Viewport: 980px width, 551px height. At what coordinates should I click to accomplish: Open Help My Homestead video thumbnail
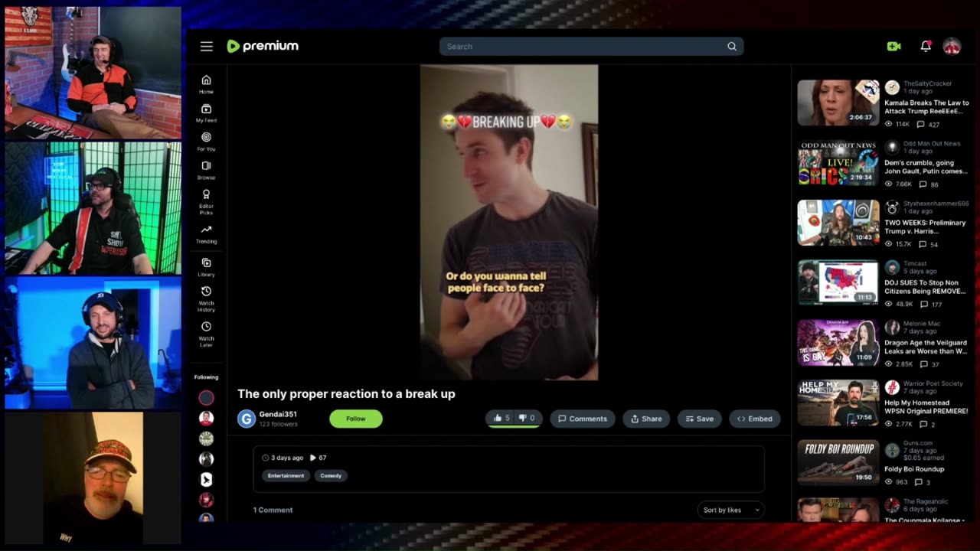click(x=838, y=403)
